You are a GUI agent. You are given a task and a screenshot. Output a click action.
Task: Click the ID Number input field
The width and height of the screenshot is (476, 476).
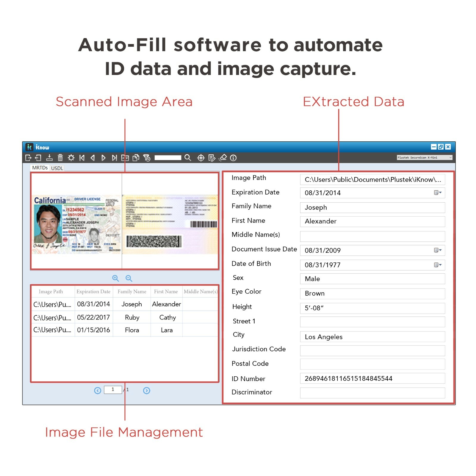(x=372, y=378)
